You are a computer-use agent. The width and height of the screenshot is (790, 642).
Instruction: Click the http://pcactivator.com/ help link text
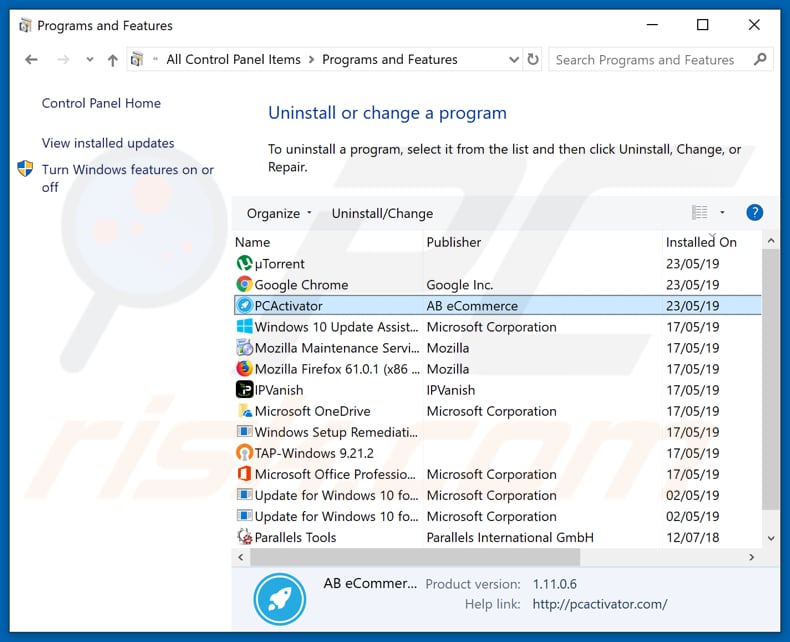coord(600,604)
